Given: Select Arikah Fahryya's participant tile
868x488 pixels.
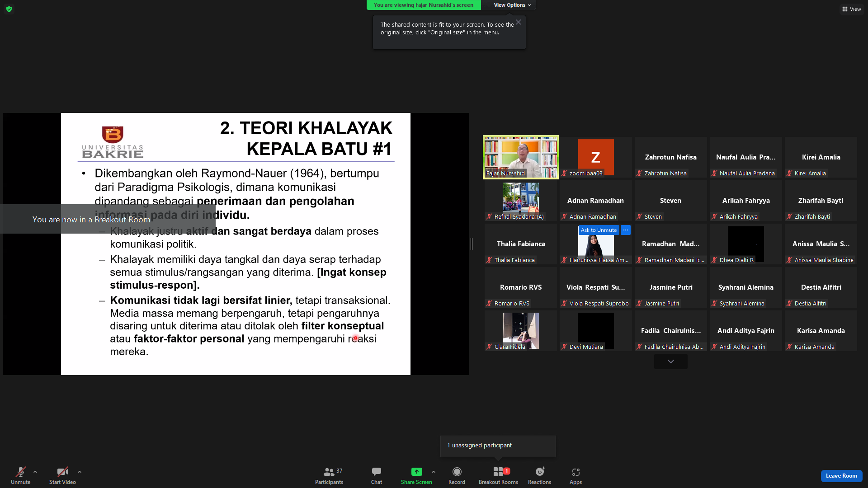Looking at the screenshot, I should (746, 201).
